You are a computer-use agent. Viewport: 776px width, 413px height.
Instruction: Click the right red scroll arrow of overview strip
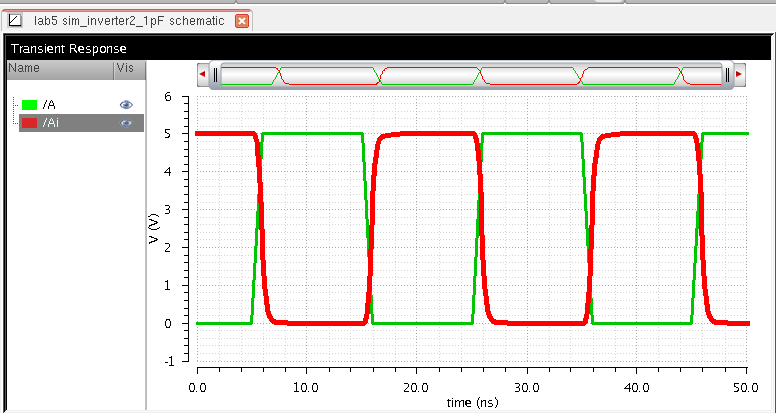pyautogui.click(x=739, y=75)
